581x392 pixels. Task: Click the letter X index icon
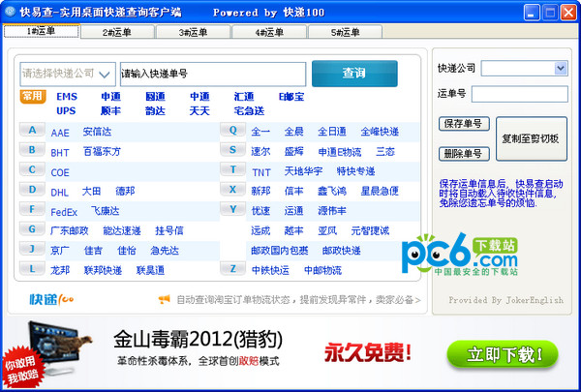pyautogui.click(x=232, y=190)
